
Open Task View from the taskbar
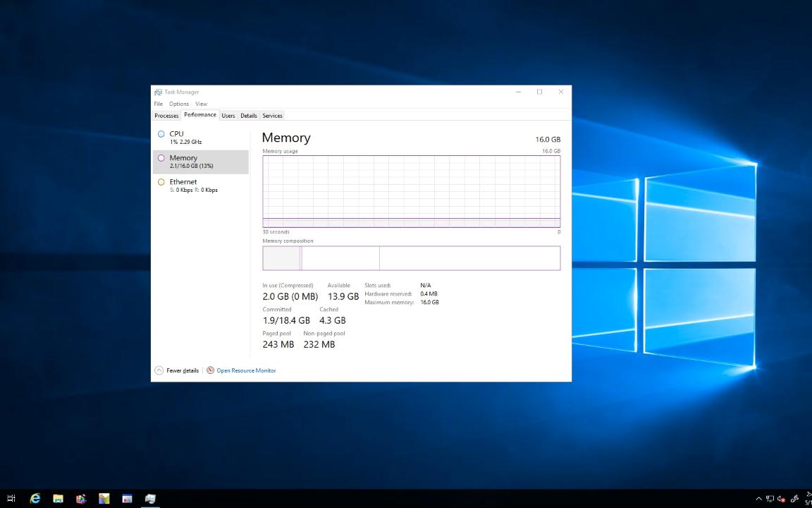coord(11,499)
